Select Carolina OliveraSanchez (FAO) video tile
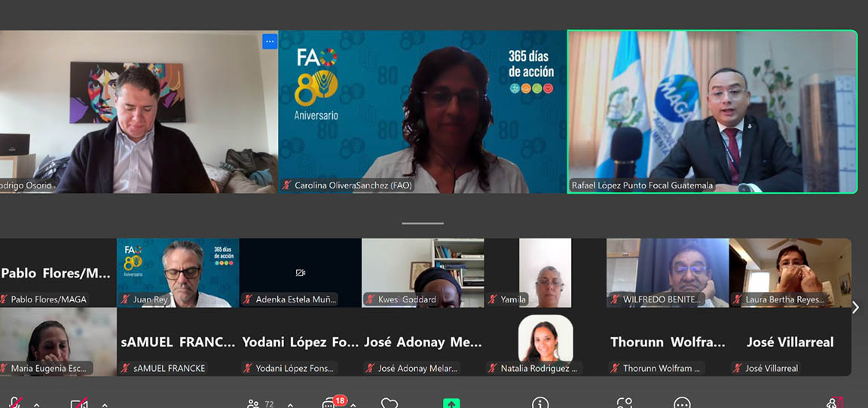Viewport: 868px width, 408px height. tap(423, 112)
